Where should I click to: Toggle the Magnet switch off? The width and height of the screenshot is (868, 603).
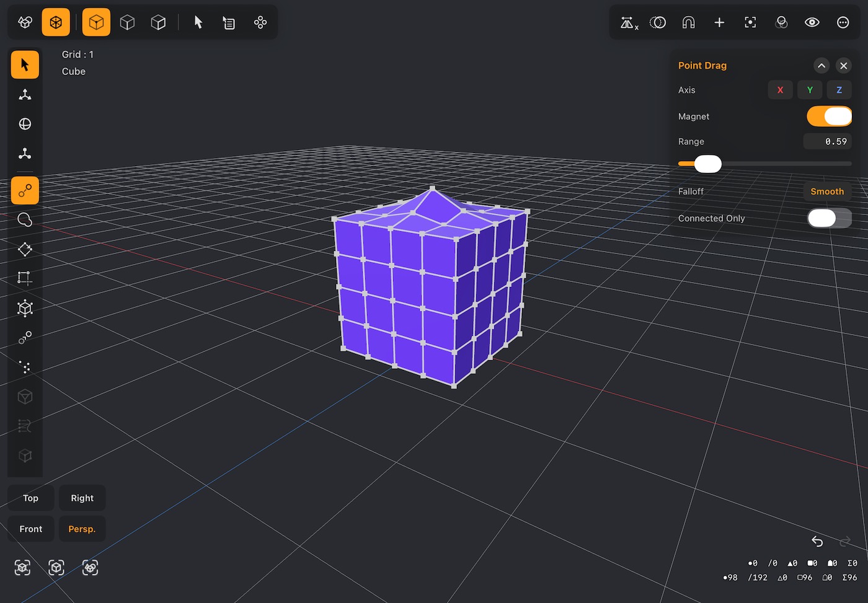[x=829, y=117]
